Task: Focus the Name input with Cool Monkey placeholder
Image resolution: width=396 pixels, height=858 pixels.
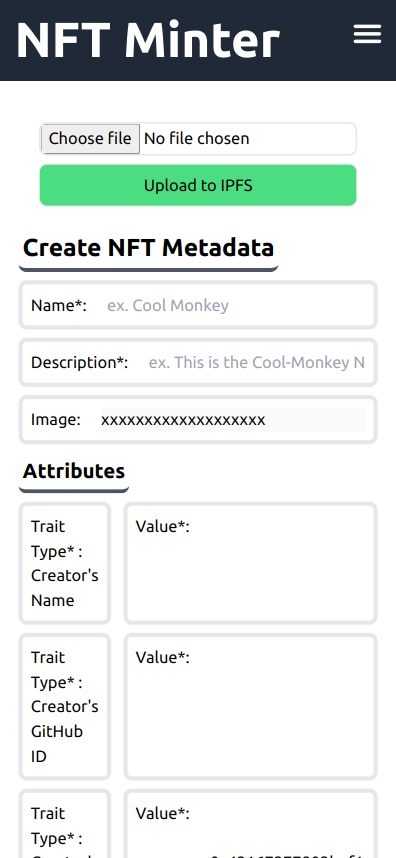Action: 236,305
